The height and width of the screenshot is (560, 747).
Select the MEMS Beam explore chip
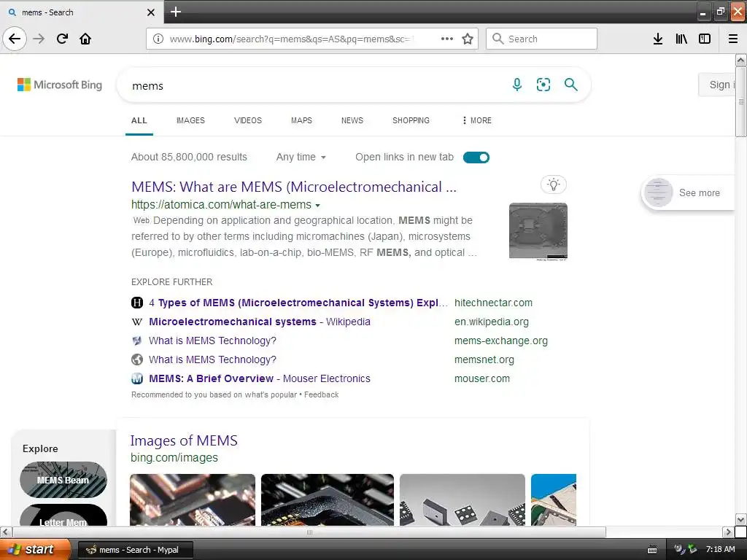tap(63, 480)
